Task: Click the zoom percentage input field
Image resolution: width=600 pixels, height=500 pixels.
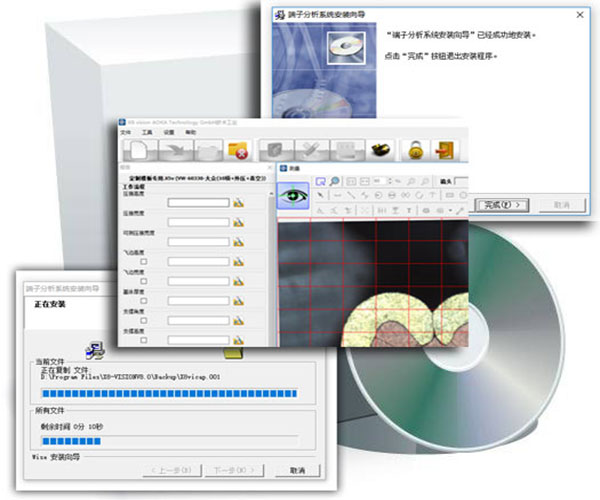Action: click(x=379, y=181)
